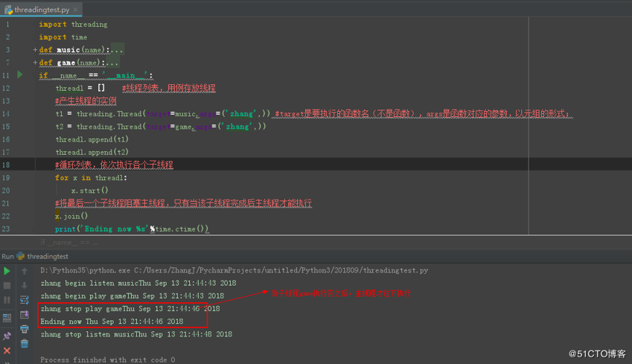Click the 'zhang stop play game' output line
This screenshot has height=364, width=632.
pyautogui.click(x=130, y=309)
